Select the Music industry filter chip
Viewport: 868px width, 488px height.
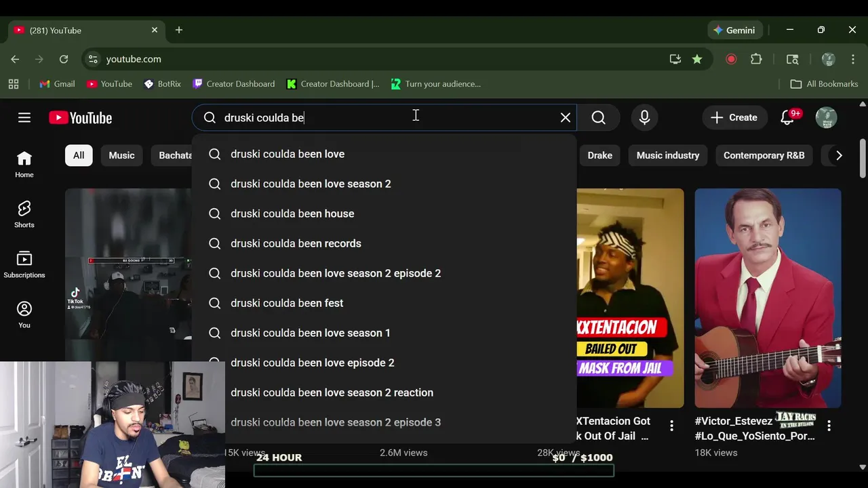[x=668, y=155]
